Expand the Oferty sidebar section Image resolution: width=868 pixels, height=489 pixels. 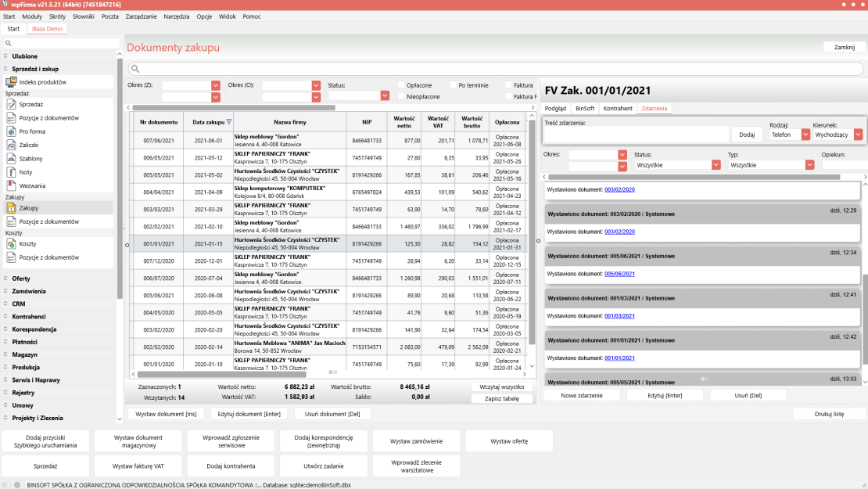[x=21, y=279]
